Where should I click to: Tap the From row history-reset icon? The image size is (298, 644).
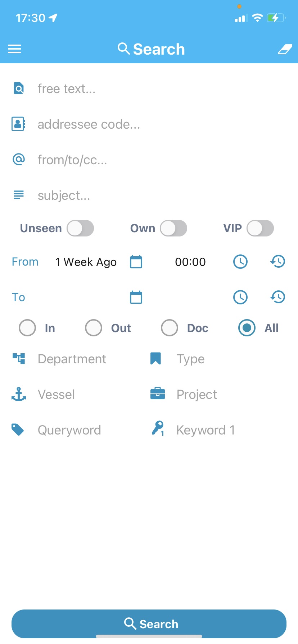(x=277, y=262)
